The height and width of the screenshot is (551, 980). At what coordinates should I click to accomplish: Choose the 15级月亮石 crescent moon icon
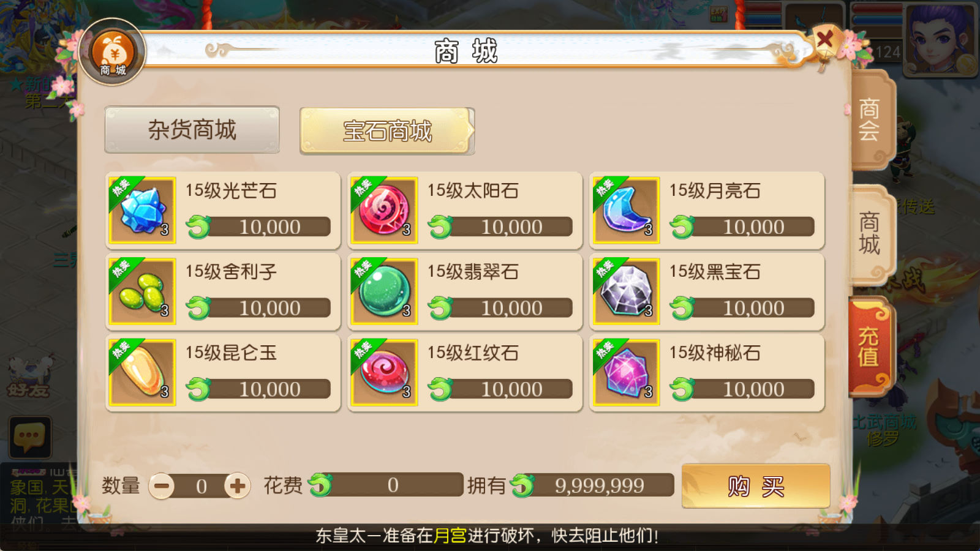click(x=626, y=210)
